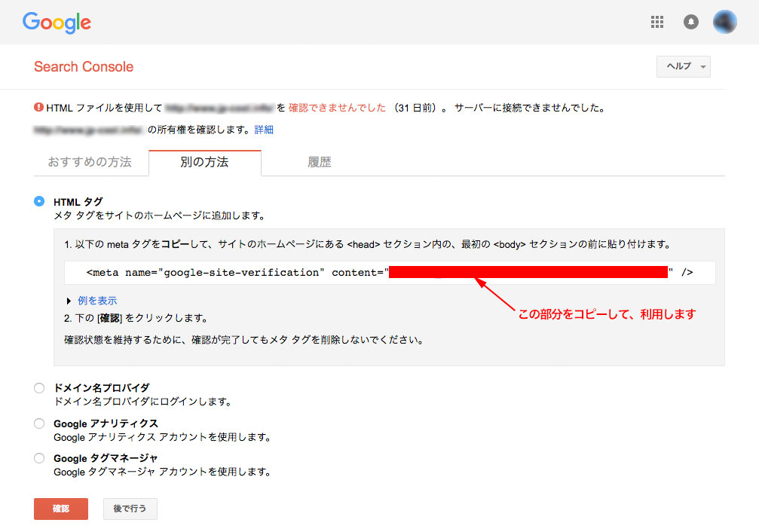Click the ドメイン名プロバイダ label
Screen dimensions: 759x532
pos(102,388)
